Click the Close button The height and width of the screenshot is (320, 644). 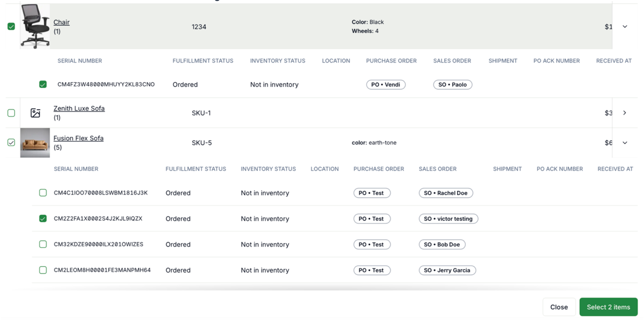click(559, 307)
